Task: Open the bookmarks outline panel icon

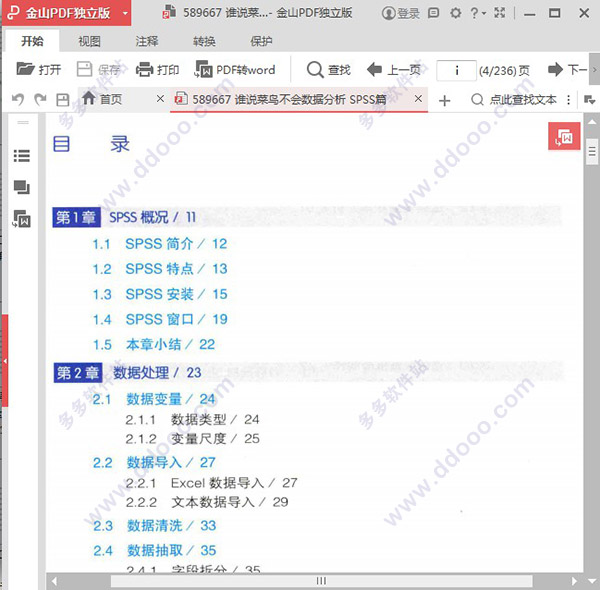Action: click(22, 156)
